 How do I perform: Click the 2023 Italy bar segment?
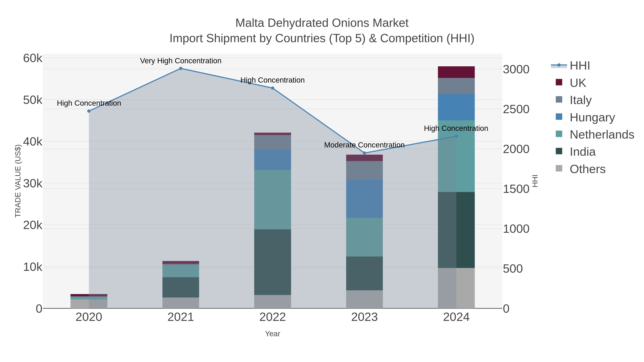coord(365,170)
